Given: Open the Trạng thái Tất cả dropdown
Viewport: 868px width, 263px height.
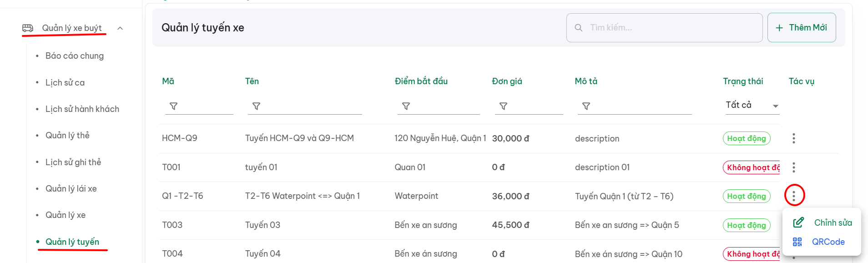Looking at the screenshot, I should tap(752, 105).
